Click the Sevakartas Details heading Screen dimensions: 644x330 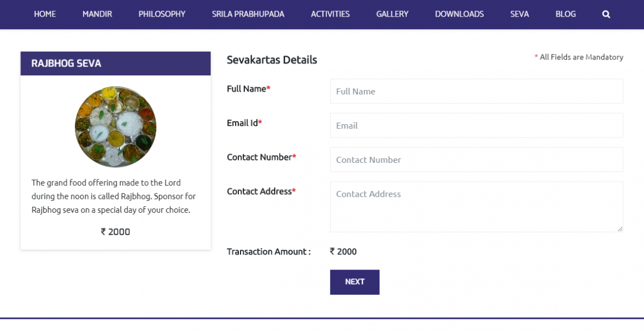[272, 60]
